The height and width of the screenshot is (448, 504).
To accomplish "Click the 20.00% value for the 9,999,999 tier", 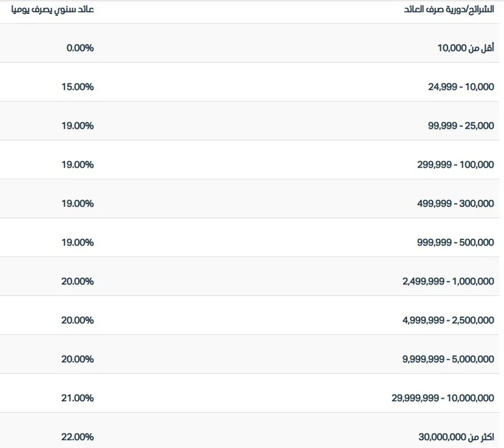I will click(x=78, y=359).
